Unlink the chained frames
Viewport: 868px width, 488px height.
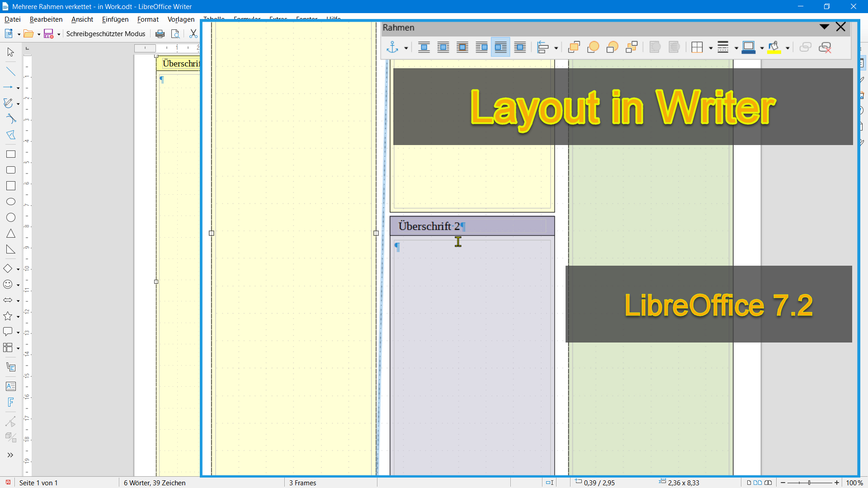826,47
